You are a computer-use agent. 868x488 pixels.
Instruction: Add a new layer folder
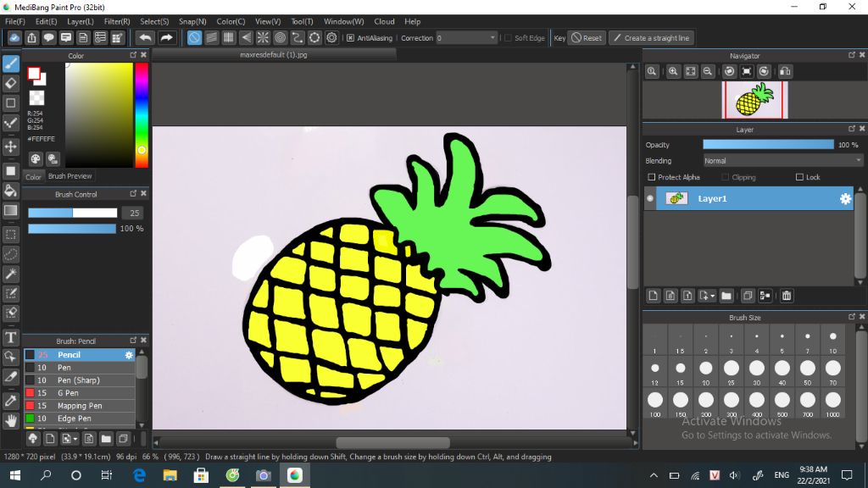726,296
